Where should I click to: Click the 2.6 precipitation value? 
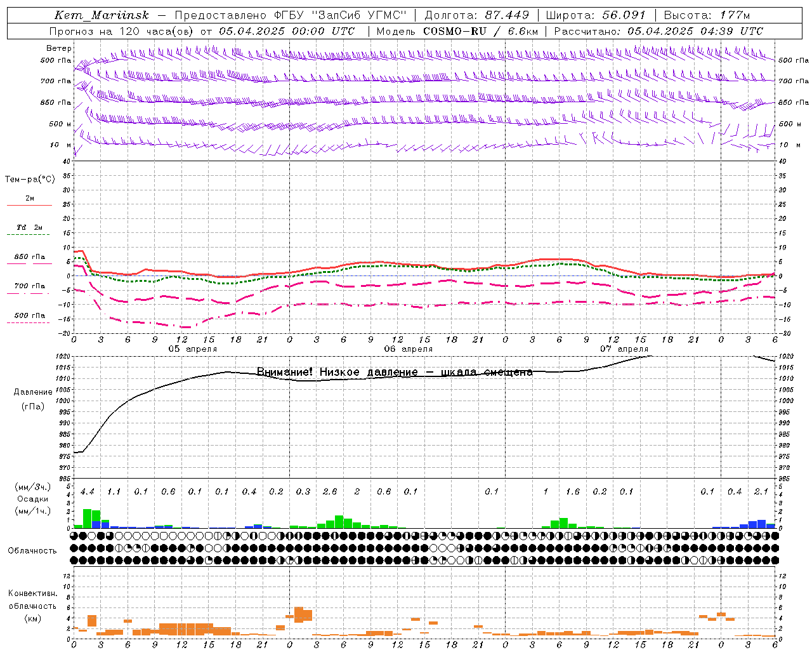point(330,491)
